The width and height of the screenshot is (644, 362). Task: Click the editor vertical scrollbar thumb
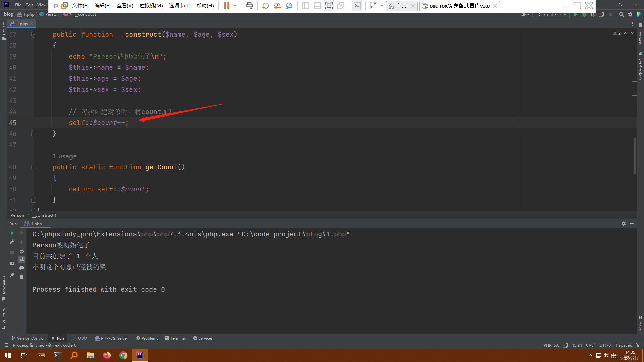[635, 156]
